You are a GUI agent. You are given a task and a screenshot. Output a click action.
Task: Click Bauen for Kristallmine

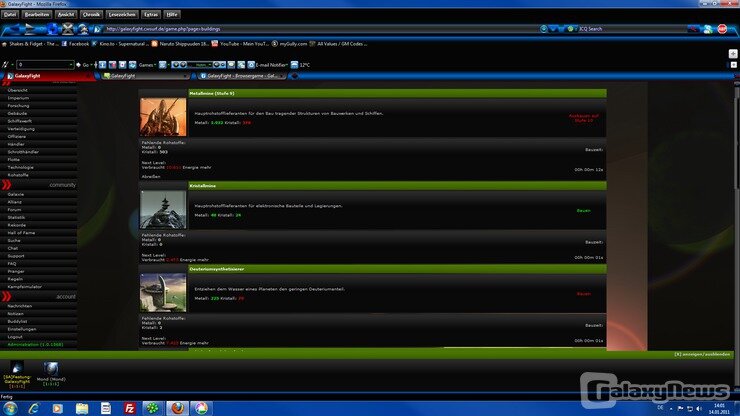[x=583, y=211]
